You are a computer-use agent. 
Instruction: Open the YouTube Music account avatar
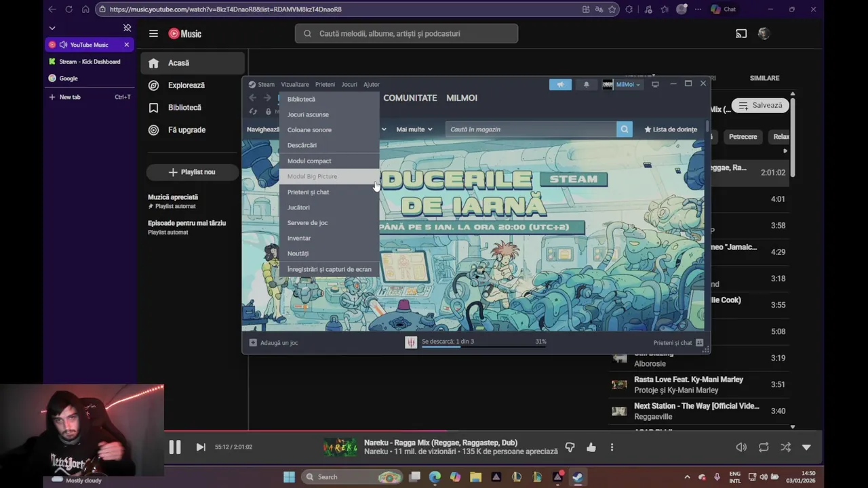click(764, 33)
